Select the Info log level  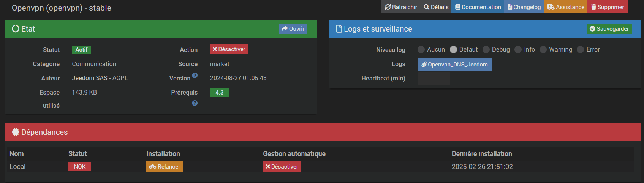(518, 49)
